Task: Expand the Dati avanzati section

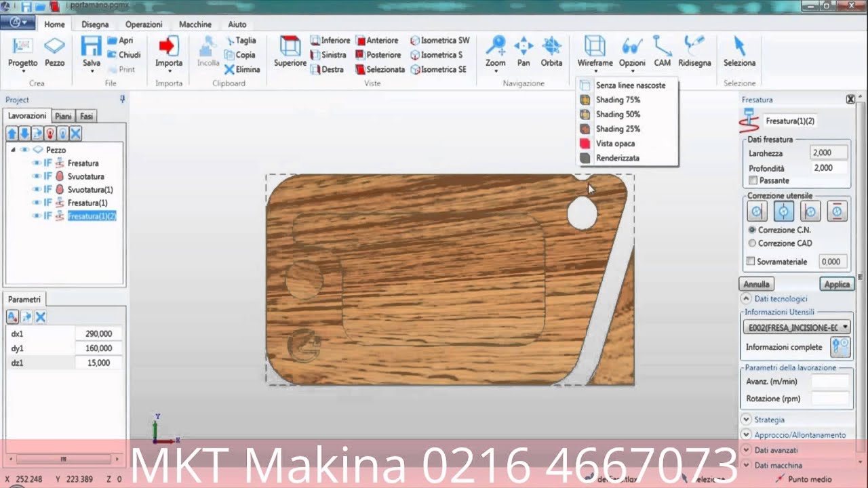Action: tap(746, 450)
